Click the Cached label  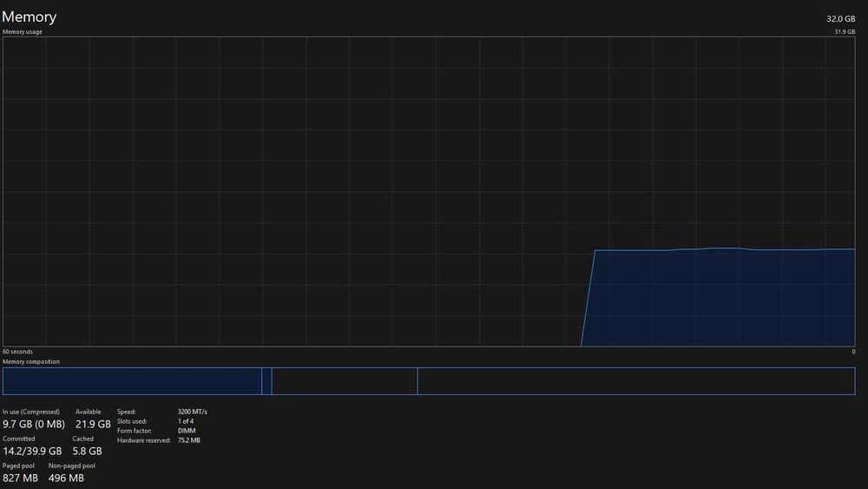82,439
